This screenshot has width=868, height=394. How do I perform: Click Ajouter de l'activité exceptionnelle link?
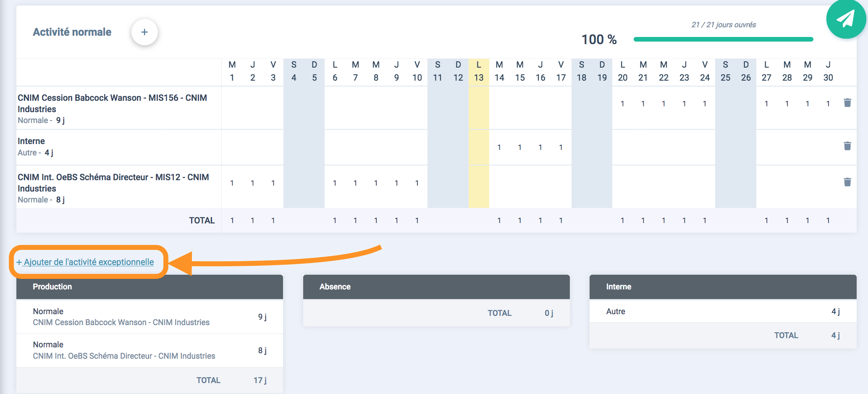85,262
